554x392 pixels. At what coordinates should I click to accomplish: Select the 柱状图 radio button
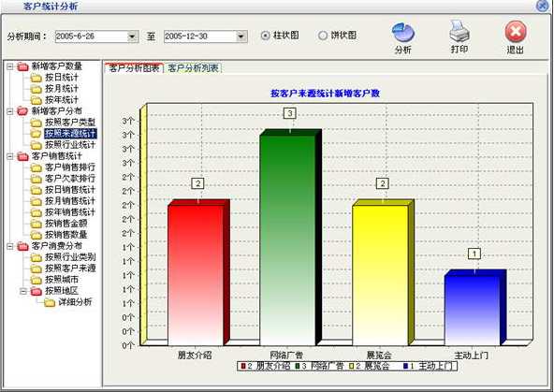(x=266, y=36)
